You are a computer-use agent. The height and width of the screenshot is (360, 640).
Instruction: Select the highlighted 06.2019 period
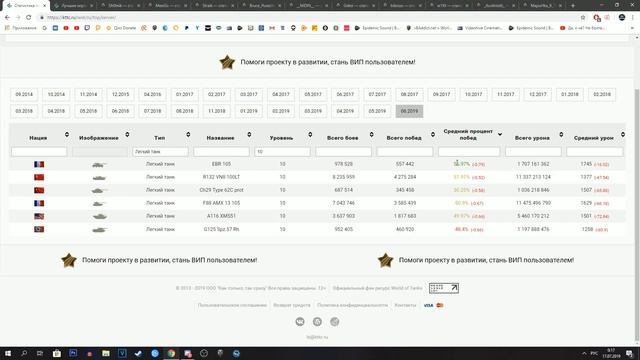(409, 111)
